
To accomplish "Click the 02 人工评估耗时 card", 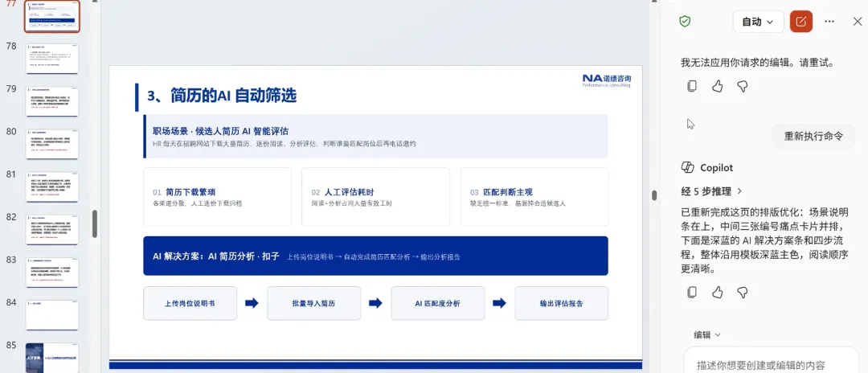I will (x=375, y=196).
